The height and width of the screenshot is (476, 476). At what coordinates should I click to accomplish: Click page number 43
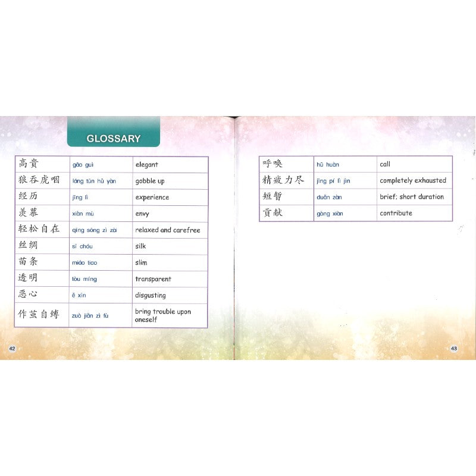point(453,349)
